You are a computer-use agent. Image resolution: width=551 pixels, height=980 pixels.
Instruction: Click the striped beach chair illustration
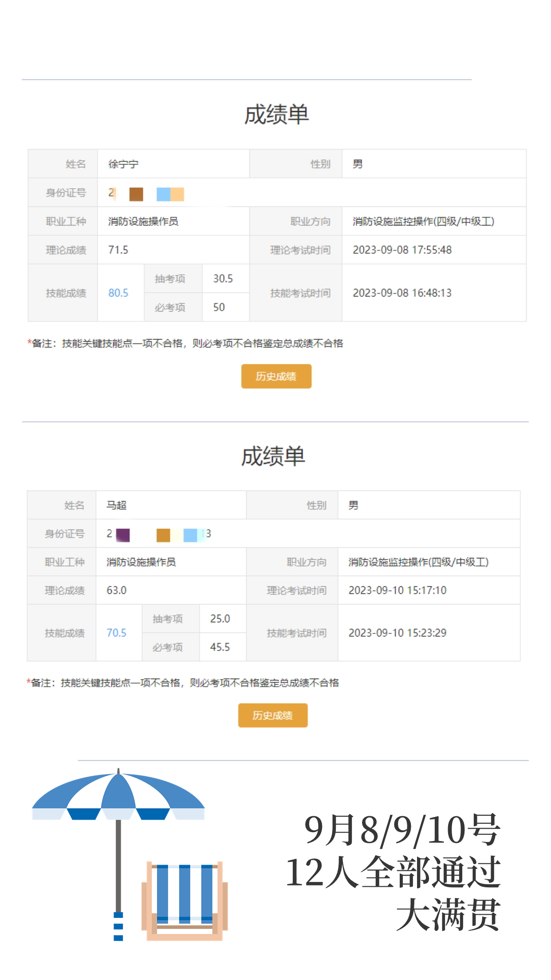pos(185,901)
